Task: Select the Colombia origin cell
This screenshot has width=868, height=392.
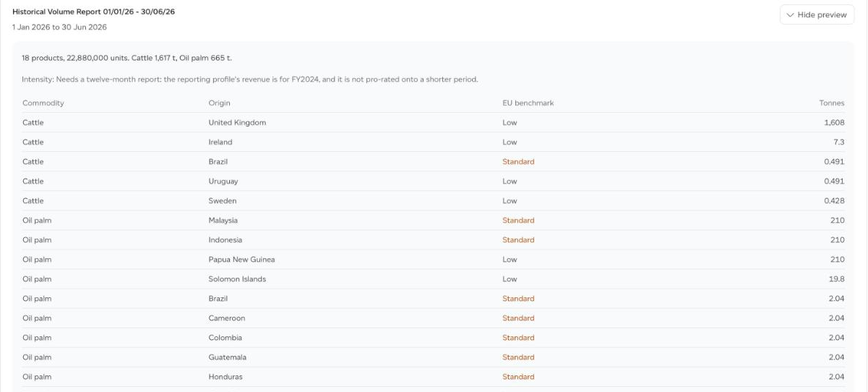Action: [x=225, y=338]
